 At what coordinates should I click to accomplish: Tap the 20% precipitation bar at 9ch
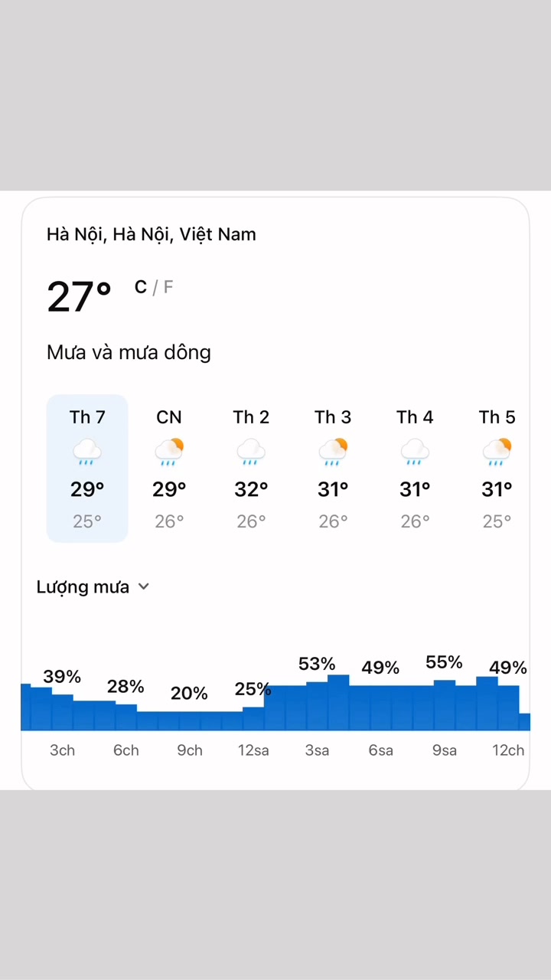[190, 721]
